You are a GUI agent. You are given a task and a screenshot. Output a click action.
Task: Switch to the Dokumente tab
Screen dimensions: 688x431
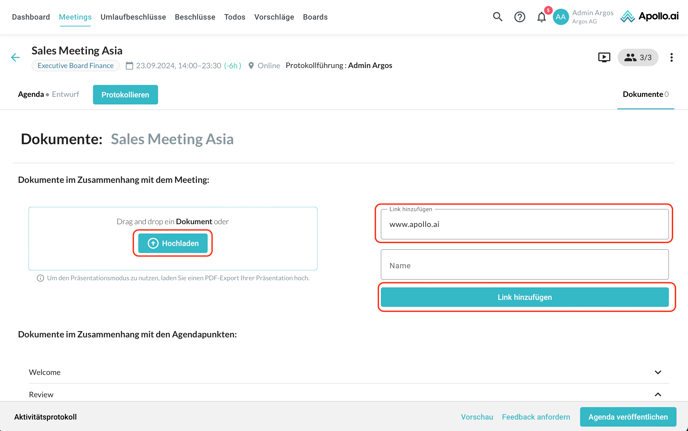coord(645,94)
